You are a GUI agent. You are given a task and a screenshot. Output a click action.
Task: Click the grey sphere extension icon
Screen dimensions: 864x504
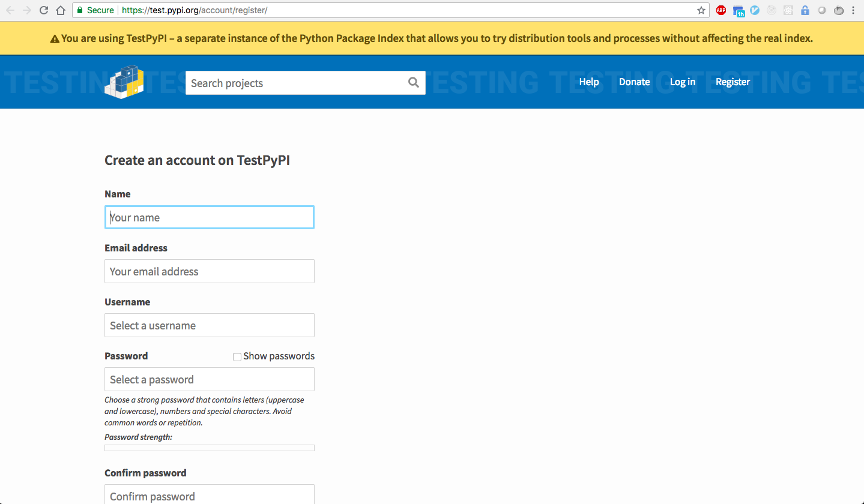[x=822, y=10]
